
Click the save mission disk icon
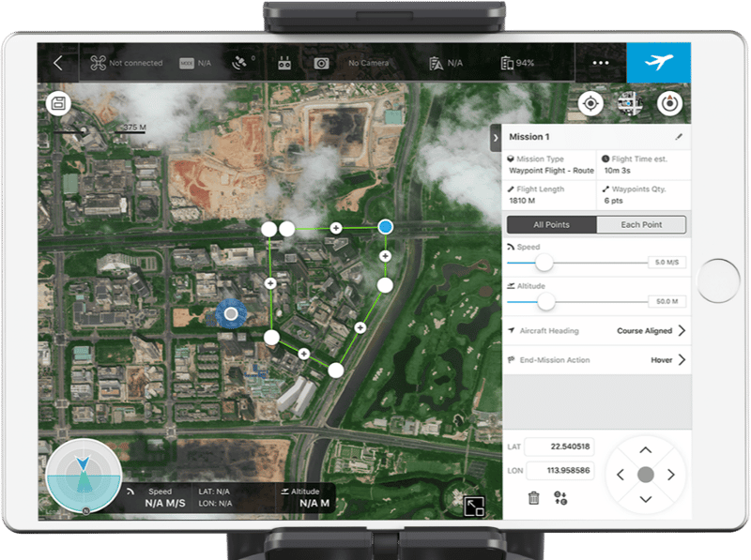point(58,103)
